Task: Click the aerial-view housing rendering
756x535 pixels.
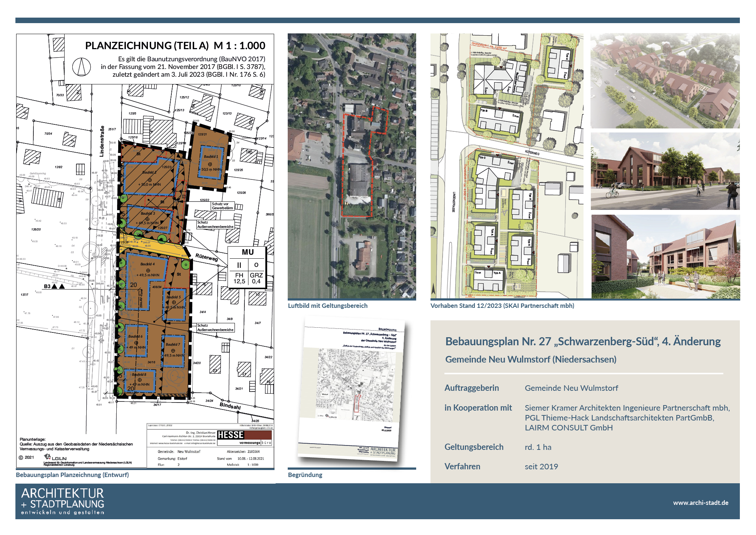Action: point(665,81)
